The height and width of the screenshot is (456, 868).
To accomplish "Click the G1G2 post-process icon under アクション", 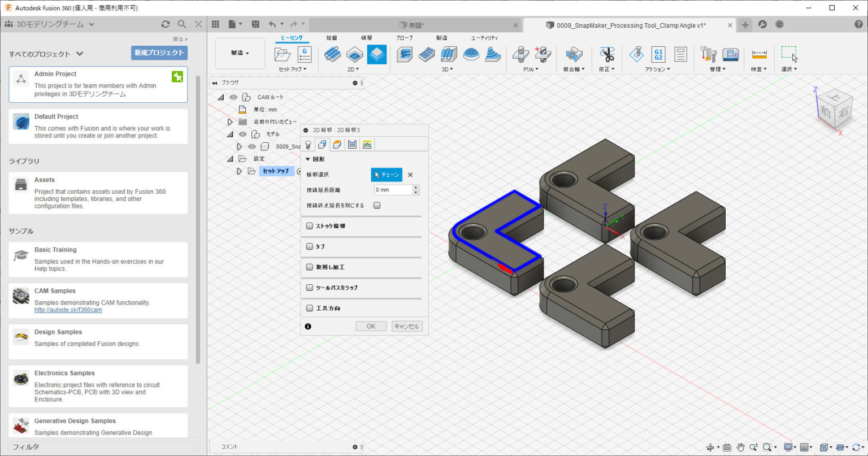I will click(658, 54).
